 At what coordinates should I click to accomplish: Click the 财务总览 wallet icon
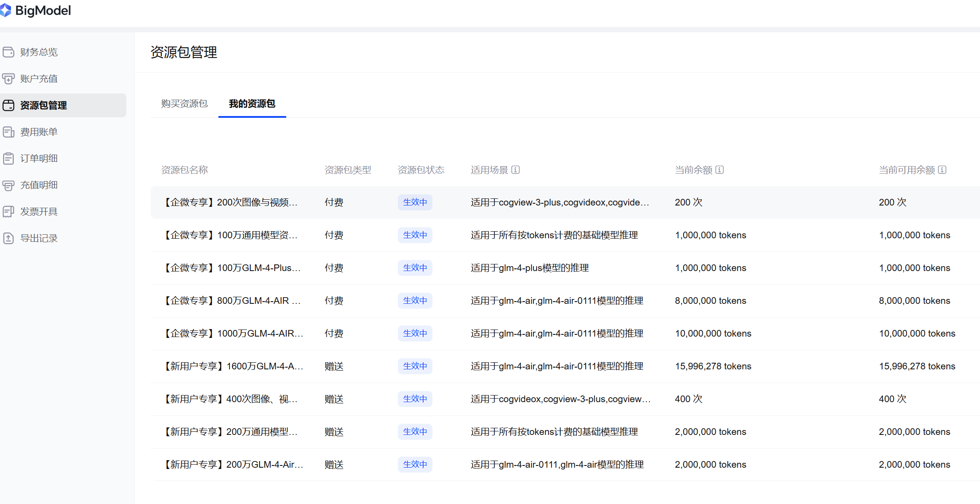(8, 52)
